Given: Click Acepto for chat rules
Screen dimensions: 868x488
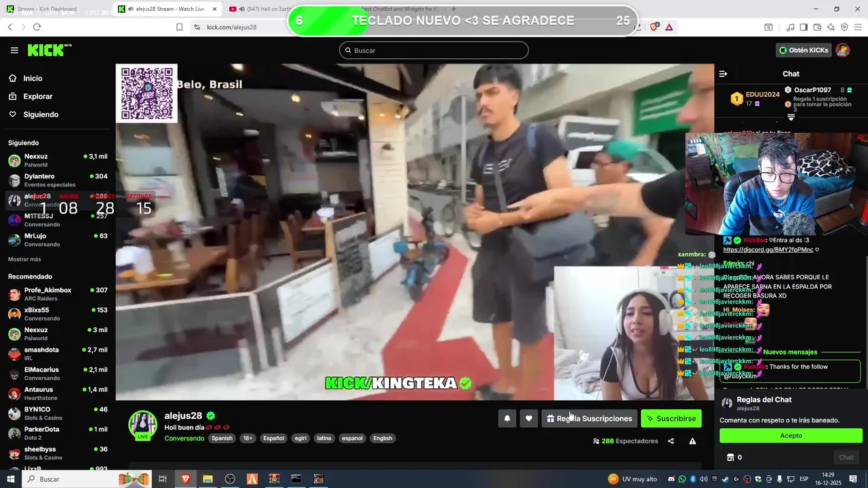Looking at the screenshot, I should (x=791, y=436).
